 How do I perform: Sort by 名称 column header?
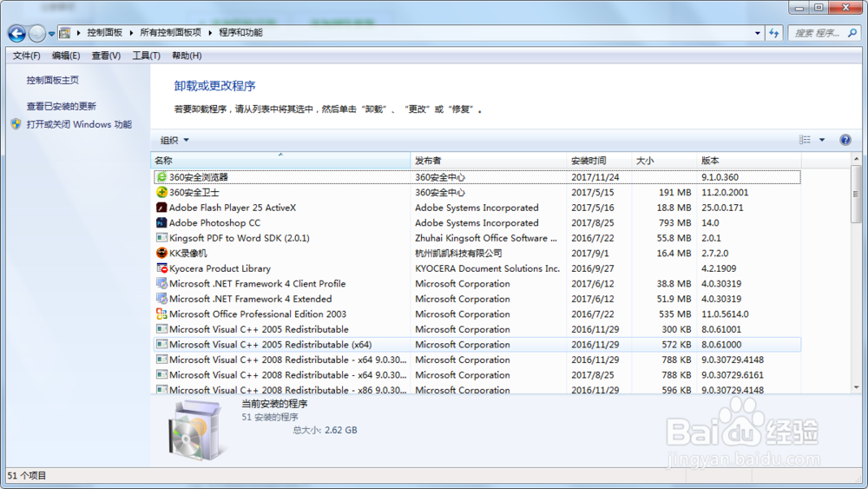280,161
